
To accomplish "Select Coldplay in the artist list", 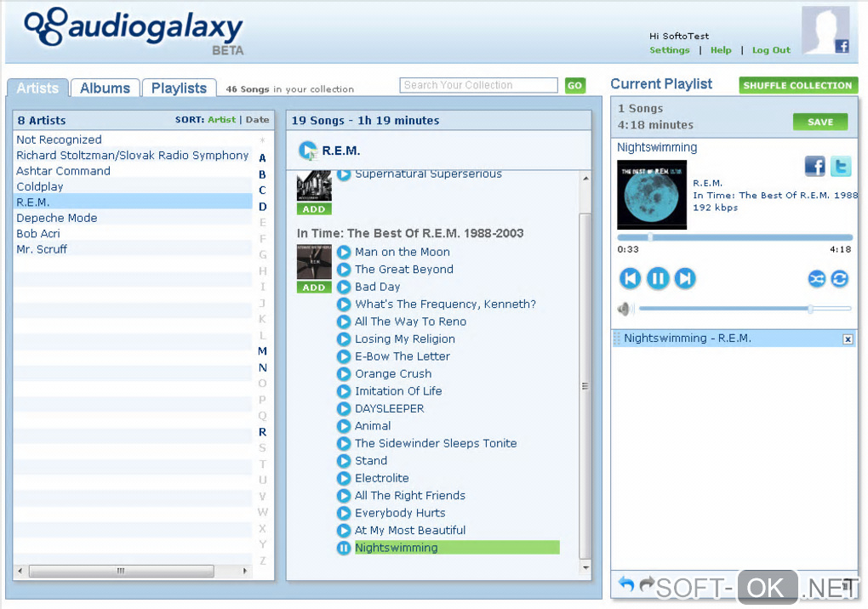I will tap(133, 186).
